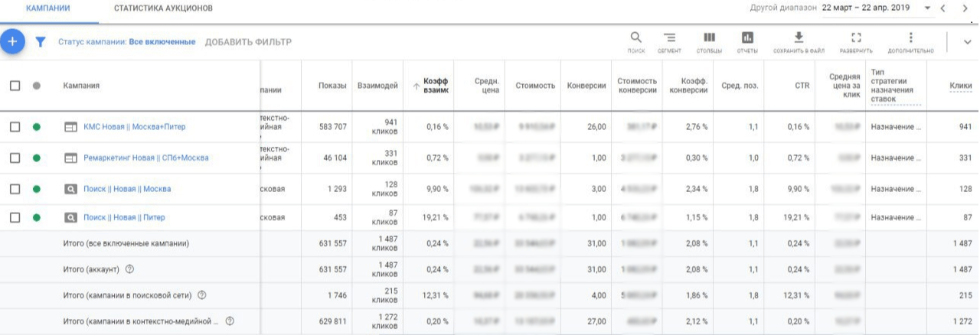Click the 19,21 % CTR cell

tap(797, 218)
